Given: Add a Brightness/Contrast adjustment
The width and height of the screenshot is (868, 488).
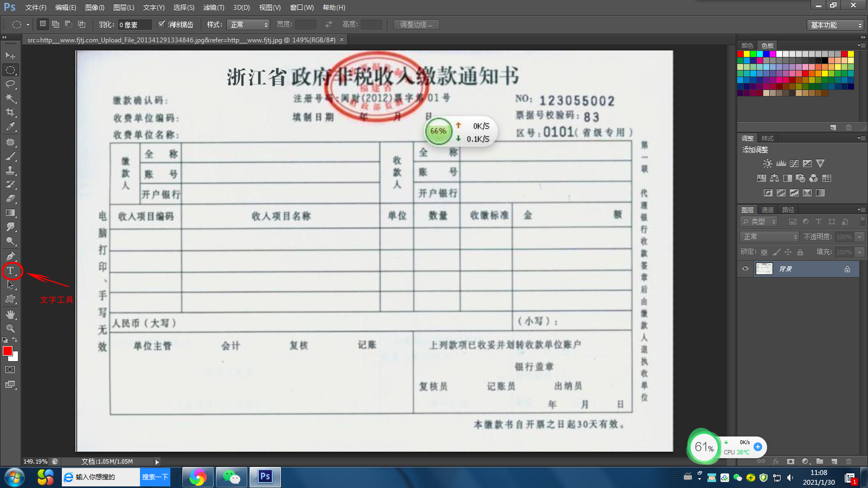Looking at the screenshot, I should [x=768, y=163].
